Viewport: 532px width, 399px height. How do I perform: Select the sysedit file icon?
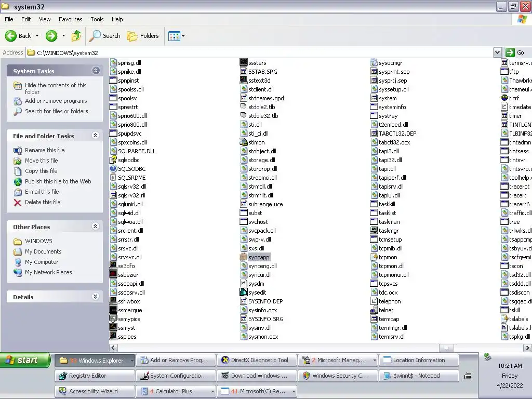click(243, 292)
